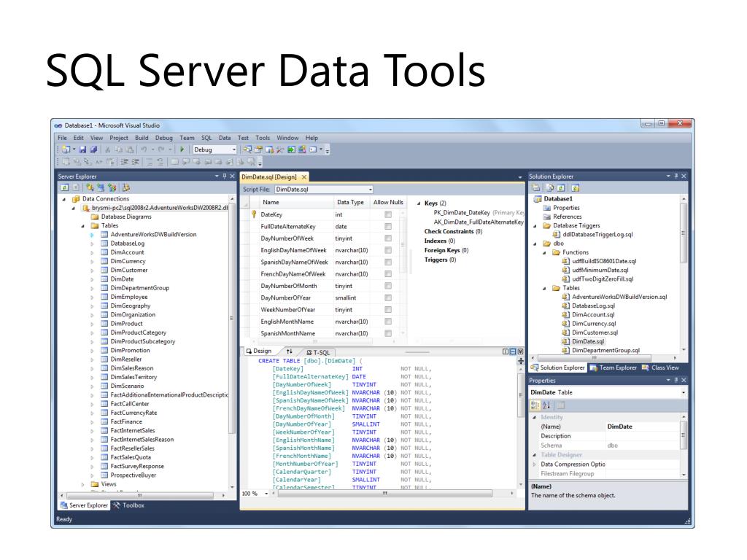Toggle Allow Nulls for WeekNumberOfYear column
Screen dimensions: 747x560
pyautogui.click(x=388, y=309)
